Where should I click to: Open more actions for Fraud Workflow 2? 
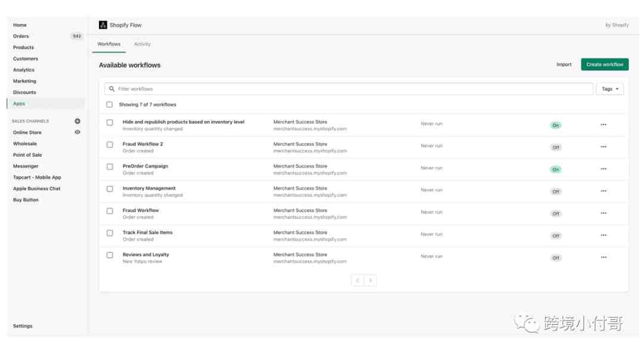click(603, 147)
